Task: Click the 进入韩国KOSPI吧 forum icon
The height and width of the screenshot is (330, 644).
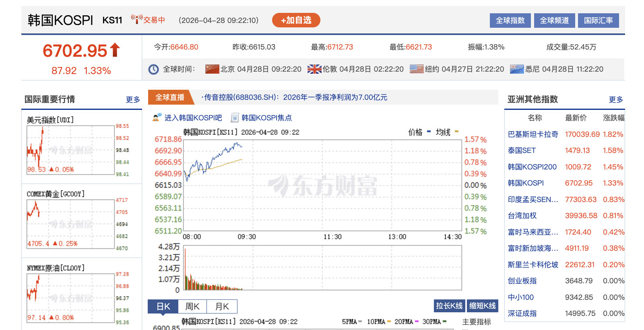Action: tap(157, 118)
